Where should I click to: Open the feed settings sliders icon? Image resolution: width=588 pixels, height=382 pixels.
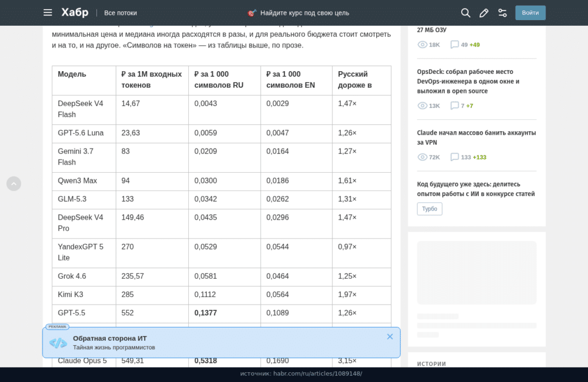coord(502,13)
